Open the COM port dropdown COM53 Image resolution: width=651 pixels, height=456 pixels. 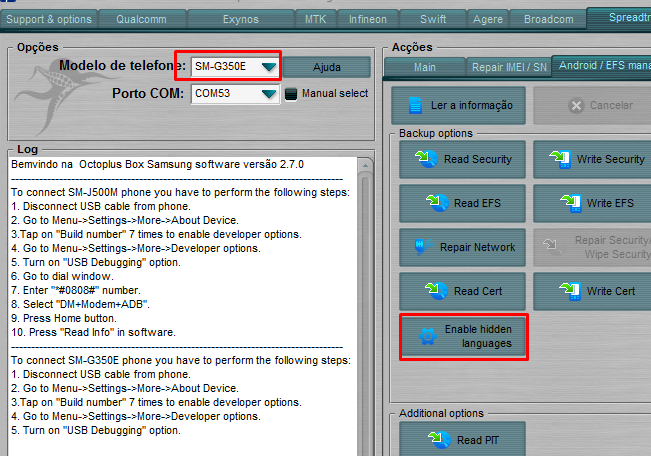[235, 94]
